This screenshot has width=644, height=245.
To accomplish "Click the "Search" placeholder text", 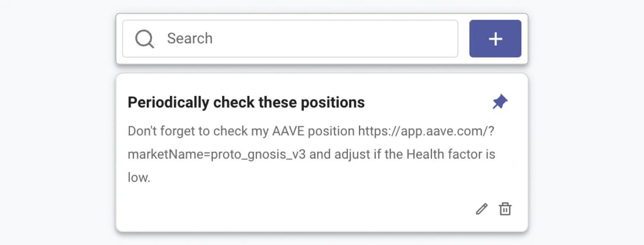I will coord(190,38).
